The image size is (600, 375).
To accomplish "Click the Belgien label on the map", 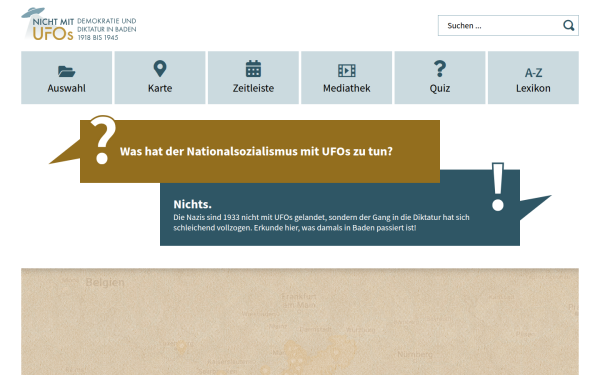I will pyautogui.click(x=105, y=283).
